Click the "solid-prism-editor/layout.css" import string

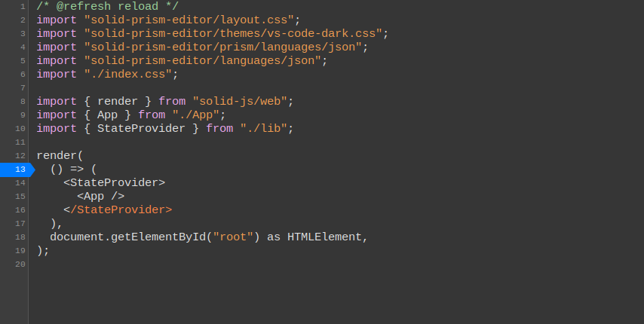[x=189, y=20]
